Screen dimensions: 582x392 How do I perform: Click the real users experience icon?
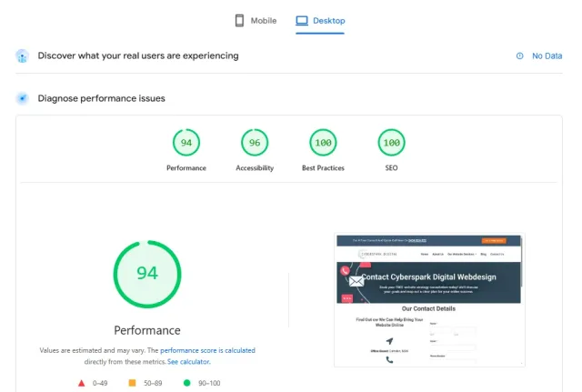22,56
